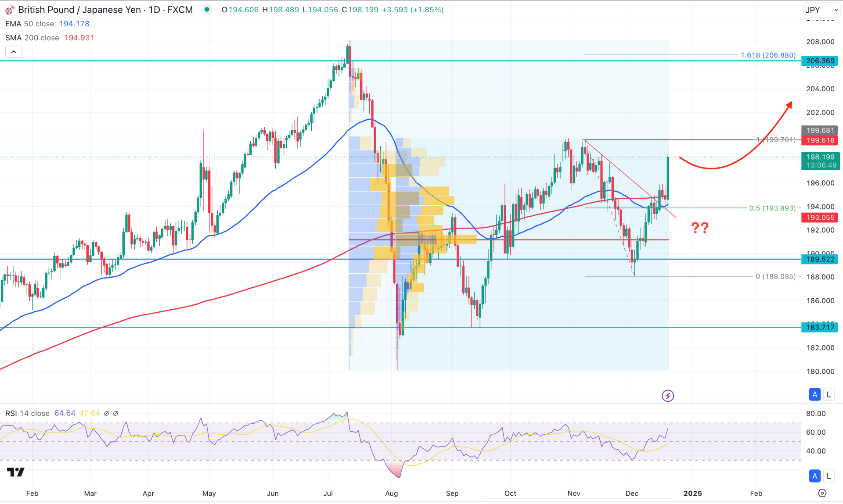Click the green market status dot
The height and width of the screenshot is (504, 843).
(207, 9)
